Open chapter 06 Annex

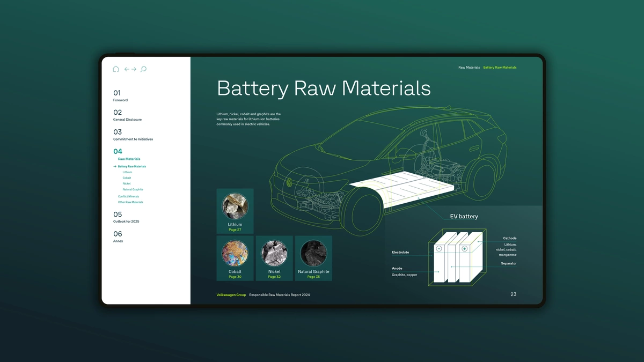[x=118, y=237]
